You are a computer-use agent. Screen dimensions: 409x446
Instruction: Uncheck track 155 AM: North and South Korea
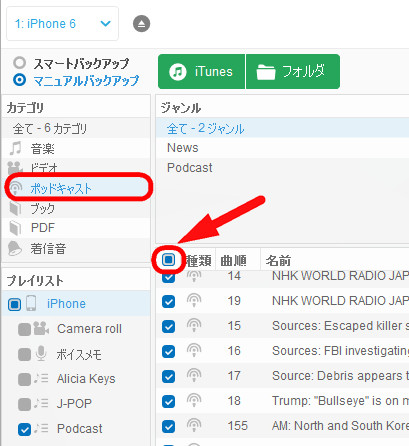pyautogui.click(x=168, y=427)
